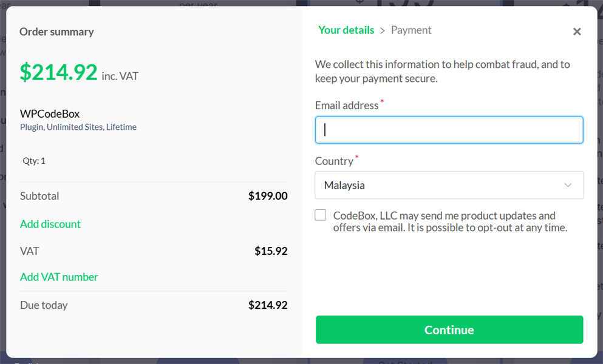Screen dimensions: 603x364
Task: Click the large green $214.92 total price
Action: [58, 72]
